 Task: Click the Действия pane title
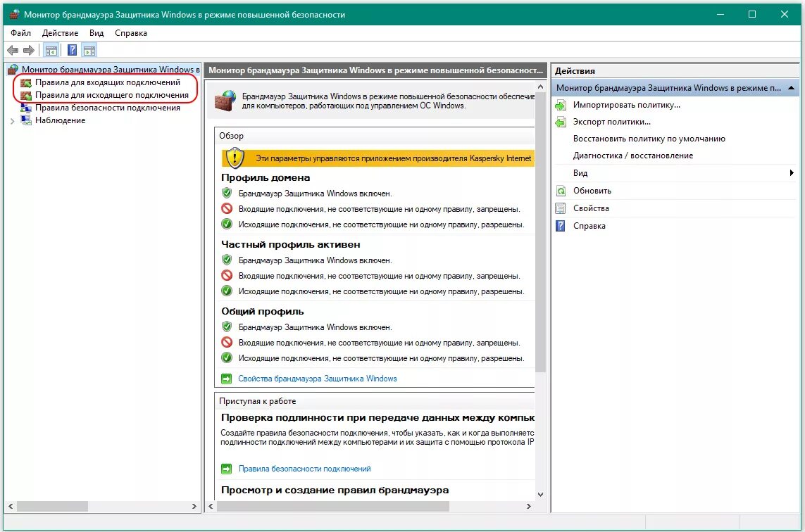575,71
